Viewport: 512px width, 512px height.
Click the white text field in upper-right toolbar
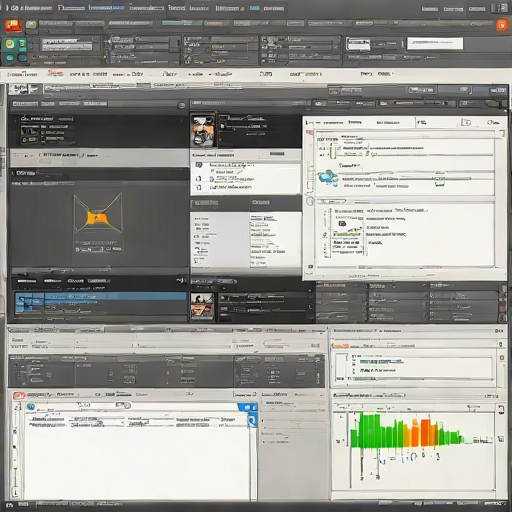(435, 43)
